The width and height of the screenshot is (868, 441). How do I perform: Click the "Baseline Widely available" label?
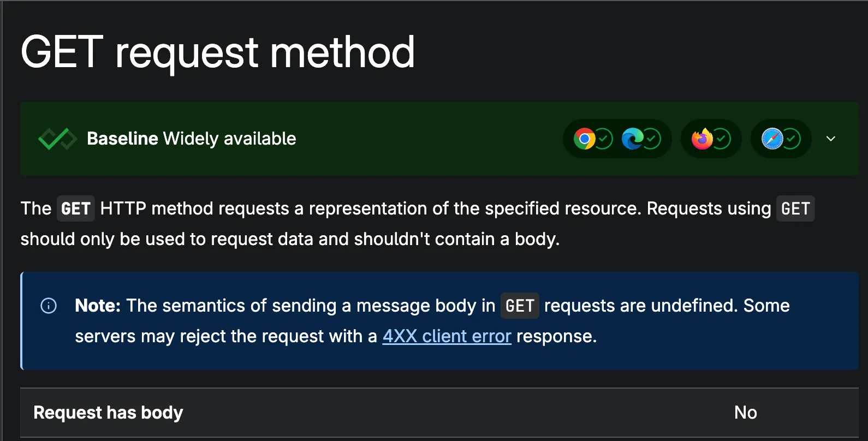[x=191, y=139]
